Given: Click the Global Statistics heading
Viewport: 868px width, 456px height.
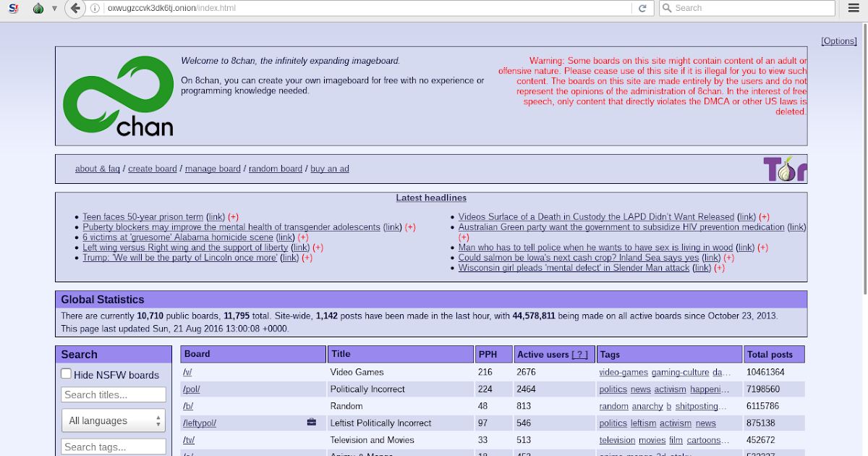Looking at the screenshot, I should 103,300.
